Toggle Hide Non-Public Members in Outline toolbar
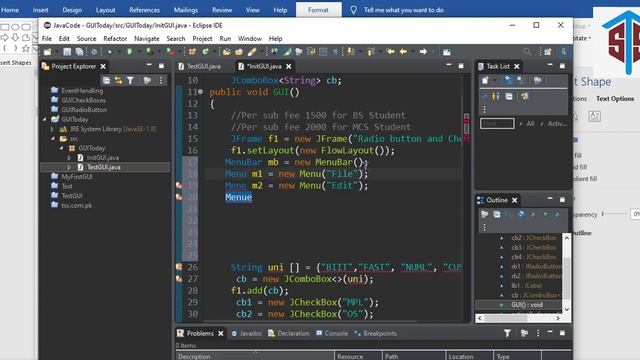640x360 pixels. (545, 214)
